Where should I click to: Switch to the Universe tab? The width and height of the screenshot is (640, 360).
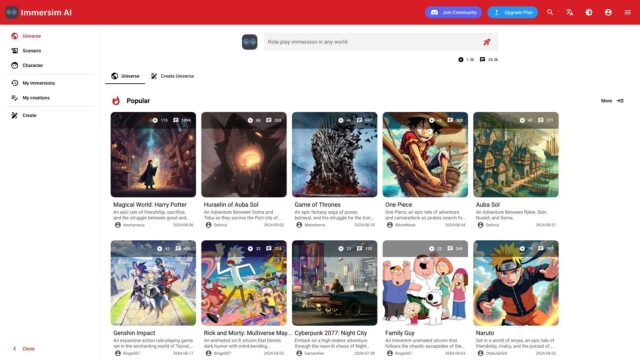[125, 76]
